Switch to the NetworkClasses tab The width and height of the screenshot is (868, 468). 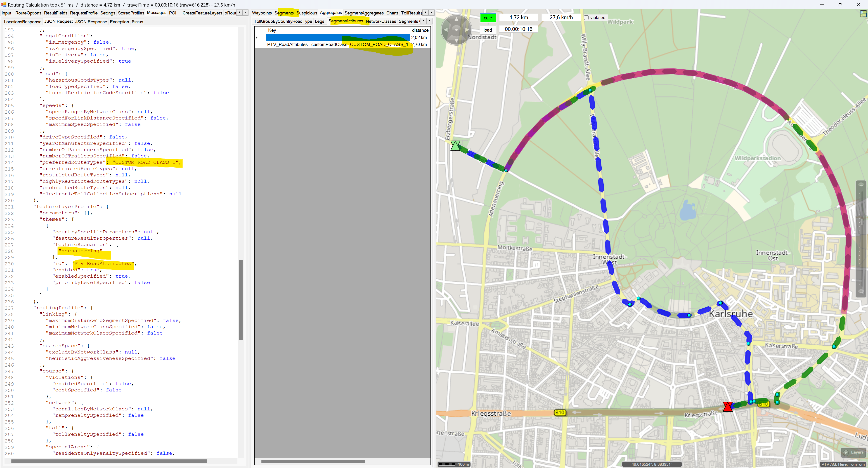click(381, 21)
